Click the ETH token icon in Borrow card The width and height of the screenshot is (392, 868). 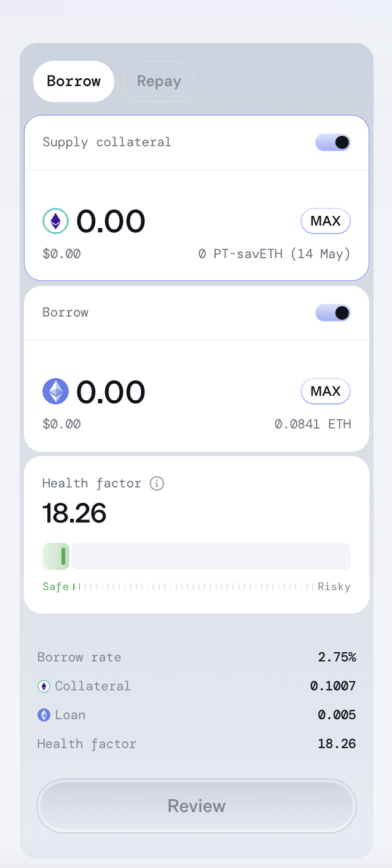coord(56,392)
